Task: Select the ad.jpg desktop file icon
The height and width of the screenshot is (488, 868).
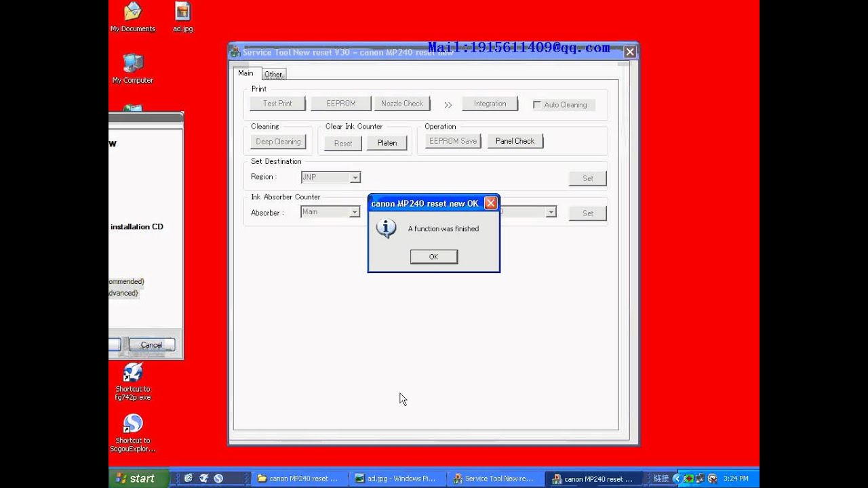Action: coord(182,18)
